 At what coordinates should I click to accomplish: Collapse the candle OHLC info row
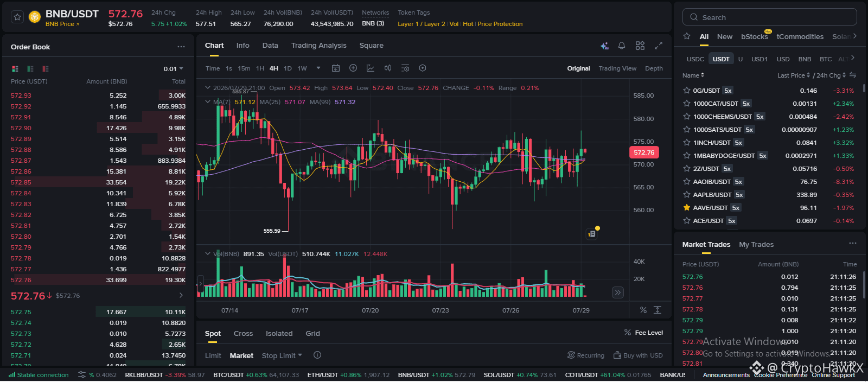tap(207, 87)
